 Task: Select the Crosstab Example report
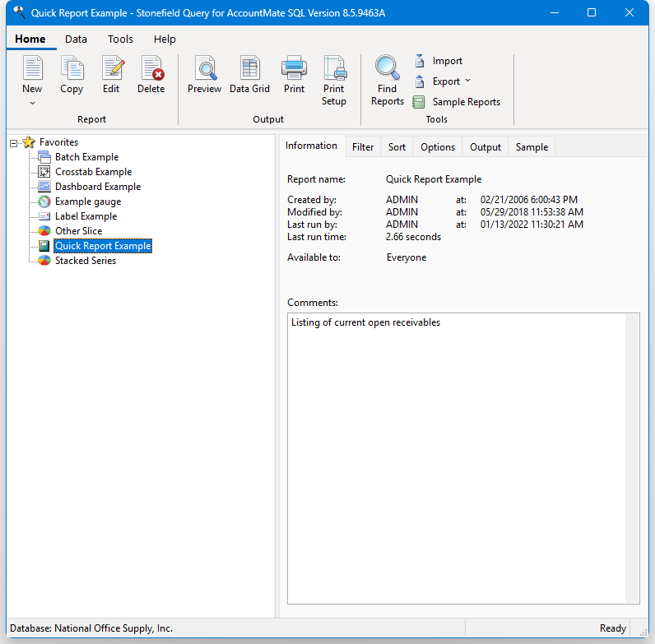tap(93, 172)
